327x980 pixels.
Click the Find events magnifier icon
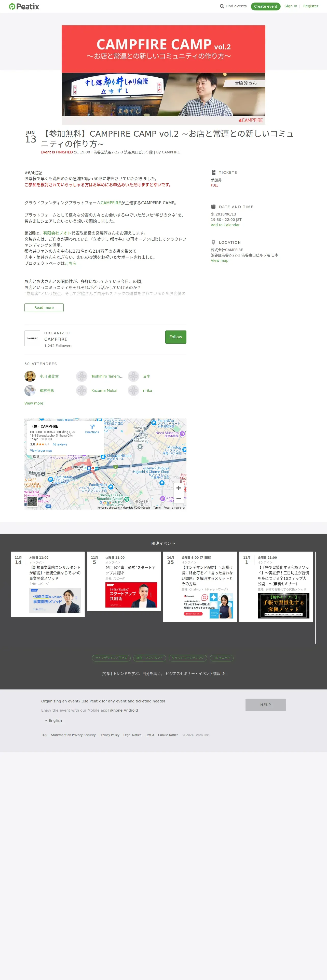coord(222,6)
